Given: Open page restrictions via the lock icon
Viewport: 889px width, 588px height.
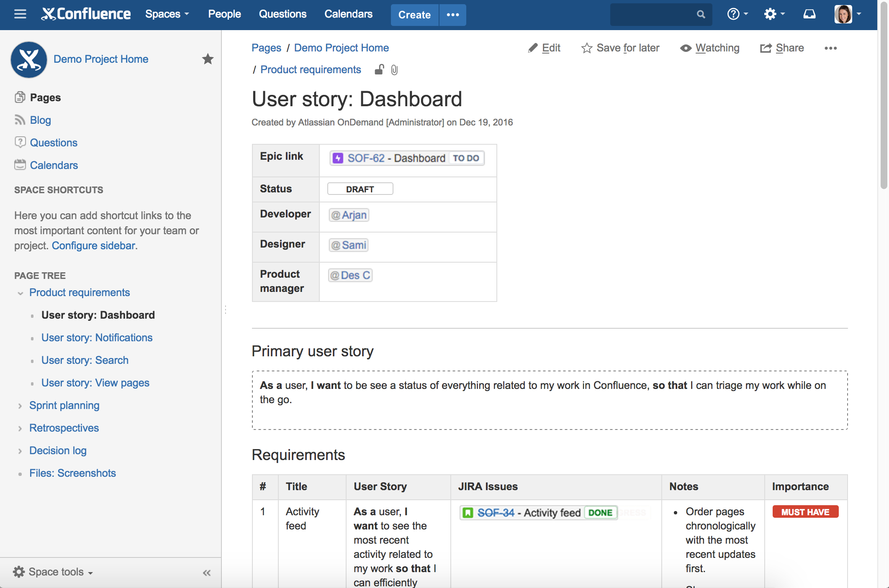Looking at the screenshot, I should 379,70.
